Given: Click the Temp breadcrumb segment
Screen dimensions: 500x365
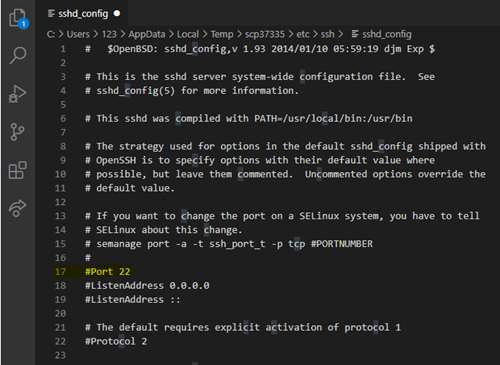Looking at the screenshot, I should coord(222,34).
